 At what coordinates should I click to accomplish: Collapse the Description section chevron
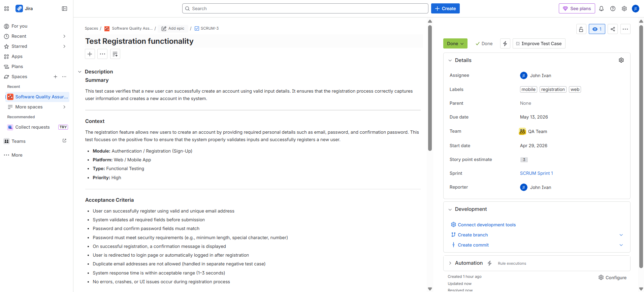[x=80, y=72]
